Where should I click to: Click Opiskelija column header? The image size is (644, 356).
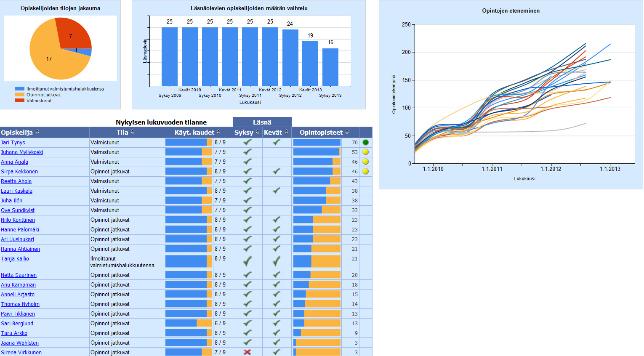click(45, 132)
